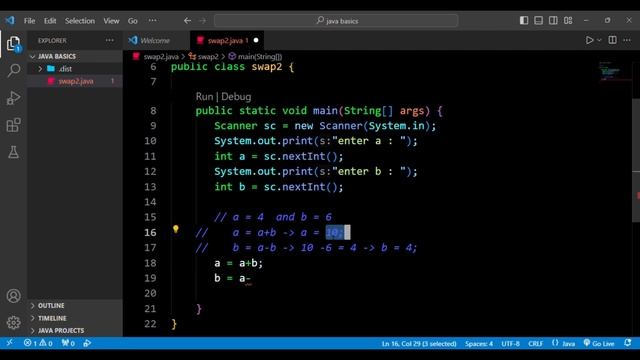Show errors and warnings in status bar
This screenshot has width=640, height=360.
[x=38, y=343]
